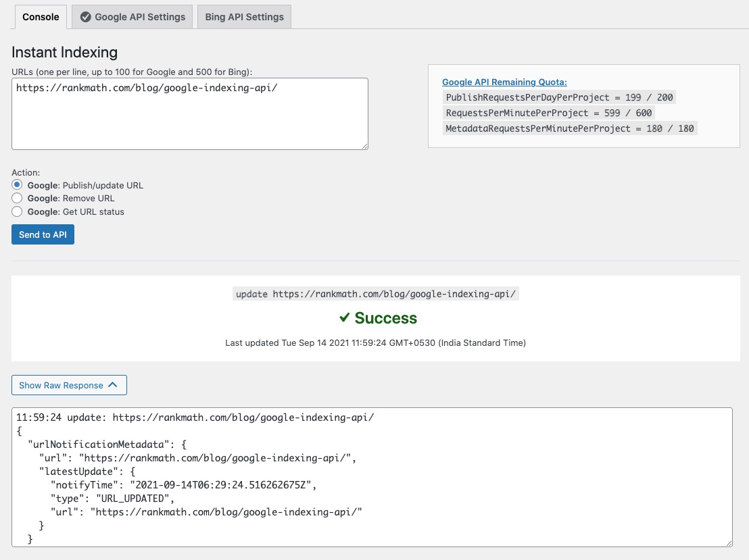Click the green Success checkmark icon
Viewport: 749px width, 560px height.
click(344, 317)
